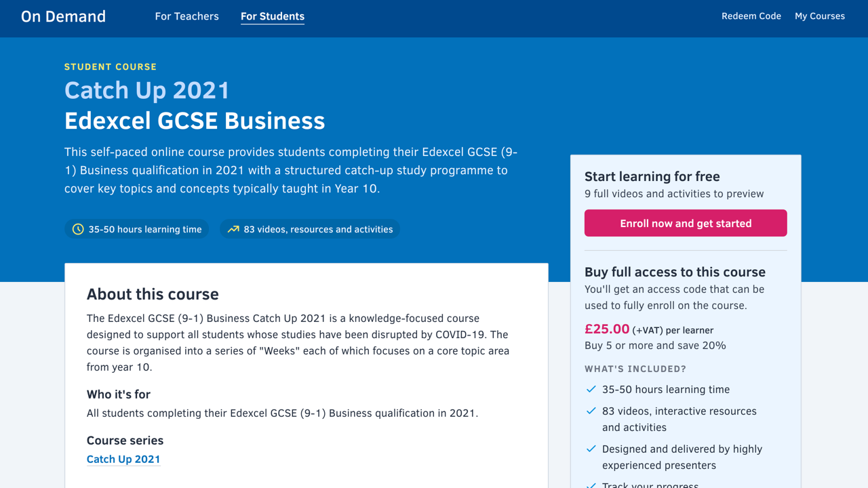Open the For Teachers menu item
868x488 pixels.
coord(187,16)
